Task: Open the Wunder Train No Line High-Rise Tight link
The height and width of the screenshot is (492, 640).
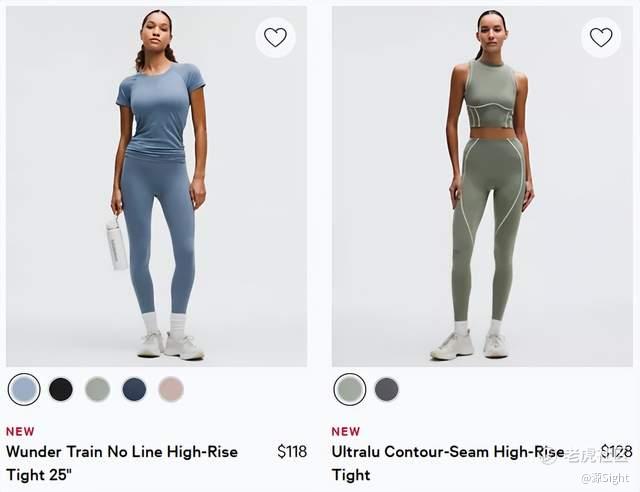Action: click(x=122, y=463)
